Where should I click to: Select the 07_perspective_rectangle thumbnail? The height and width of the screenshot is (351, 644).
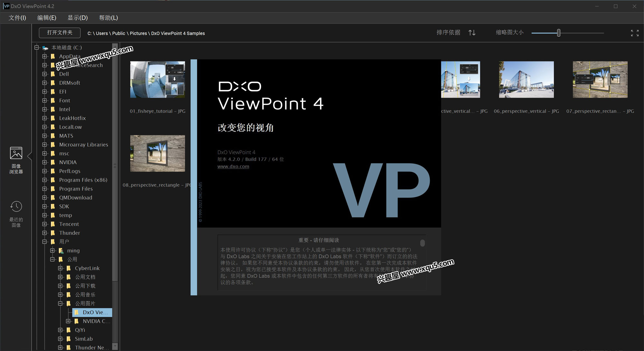click(600, 80)
